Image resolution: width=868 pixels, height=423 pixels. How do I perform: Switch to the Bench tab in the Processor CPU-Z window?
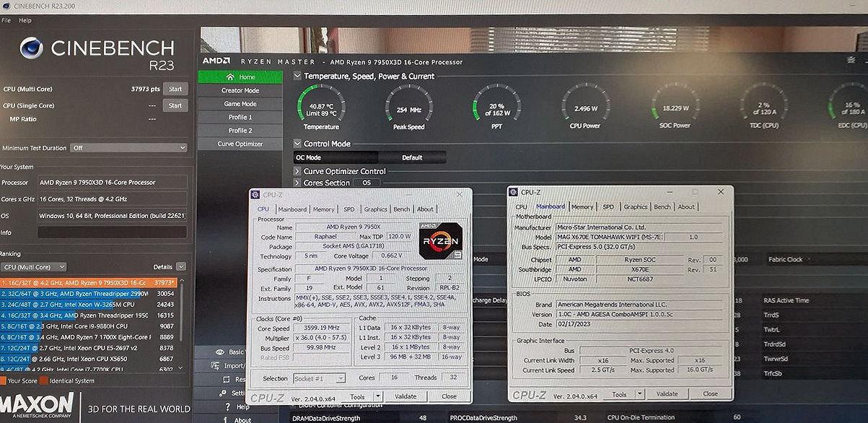click(400, 209)
